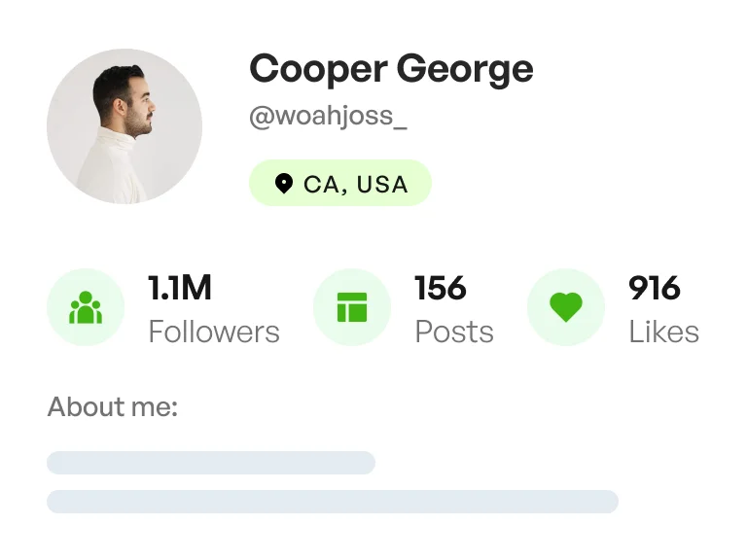Image resolution: width=747 pixels, height=560 pixels.
Task: Click the first About me placeholder line
Action: pyautogui.click(x=211, y=463)
